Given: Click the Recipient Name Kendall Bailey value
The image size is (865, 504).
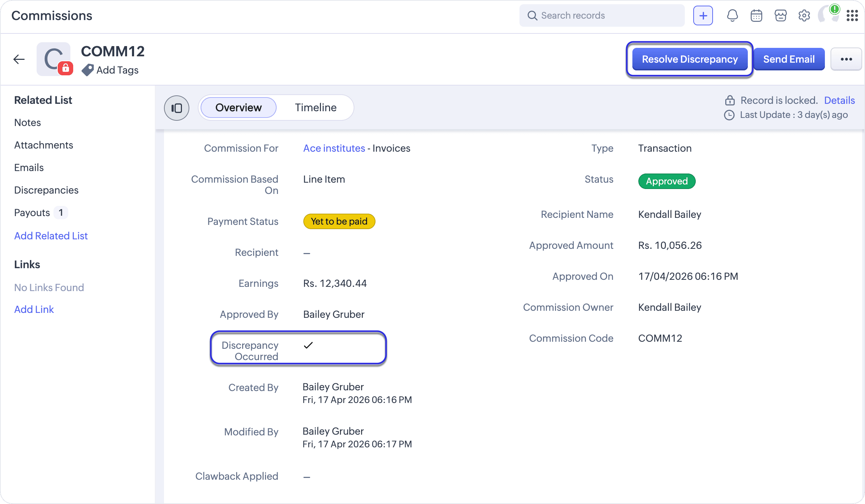Looking at the screenshot, I should coord(670,214).
